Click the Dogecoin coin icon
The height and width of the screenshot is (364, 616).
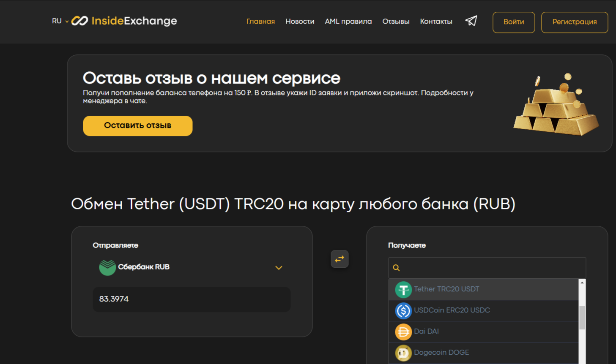[x=403, y=353]
